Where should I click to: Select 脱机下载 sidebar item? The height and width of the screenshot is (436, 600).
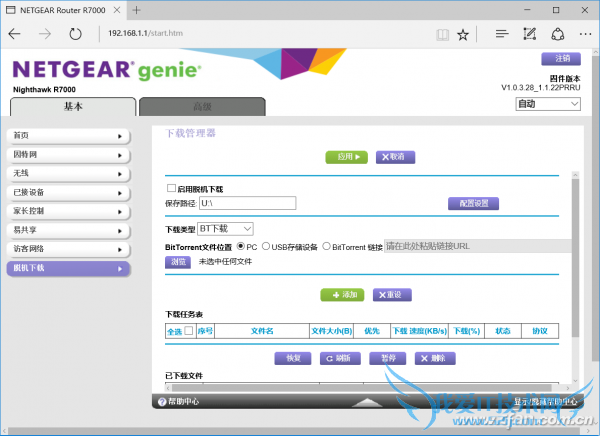[68, 268]
